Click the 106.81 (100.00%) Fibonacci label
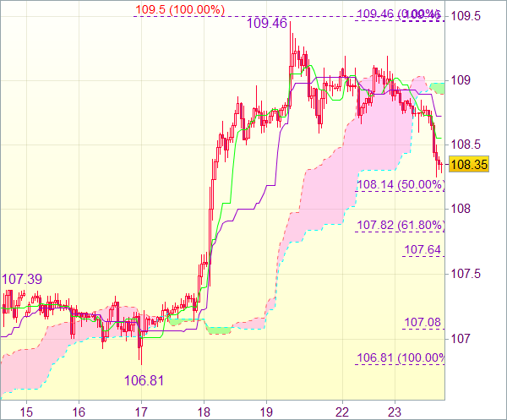507x420 pixels. pyautogui.click(x=401, y=358)
